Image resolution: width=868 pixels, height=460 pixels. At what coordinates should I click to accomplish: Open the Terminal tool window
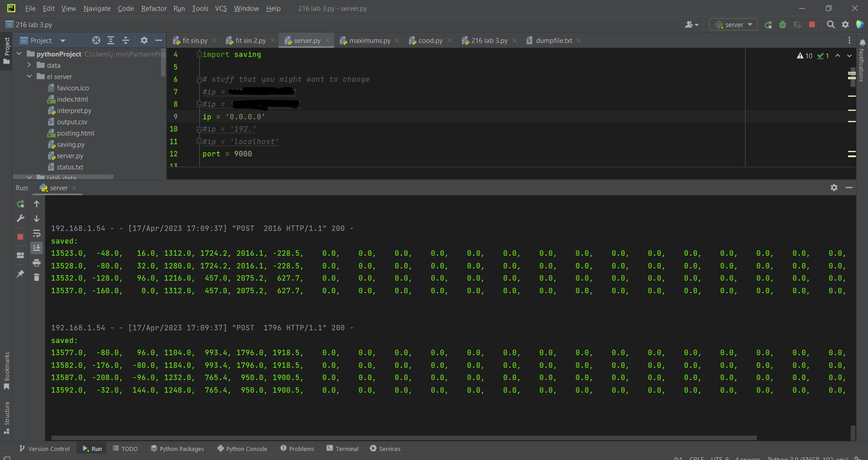point(342,449)
